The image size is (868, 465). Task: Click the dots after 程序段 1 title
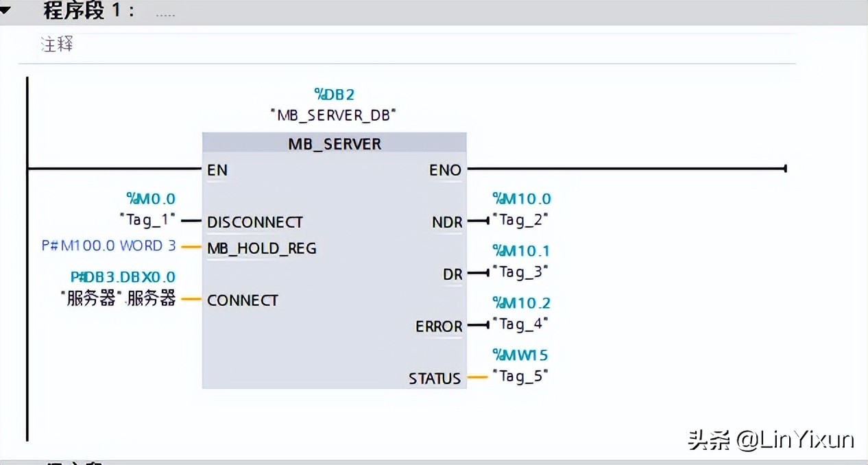pyautogui.click(x=165, y=14)
